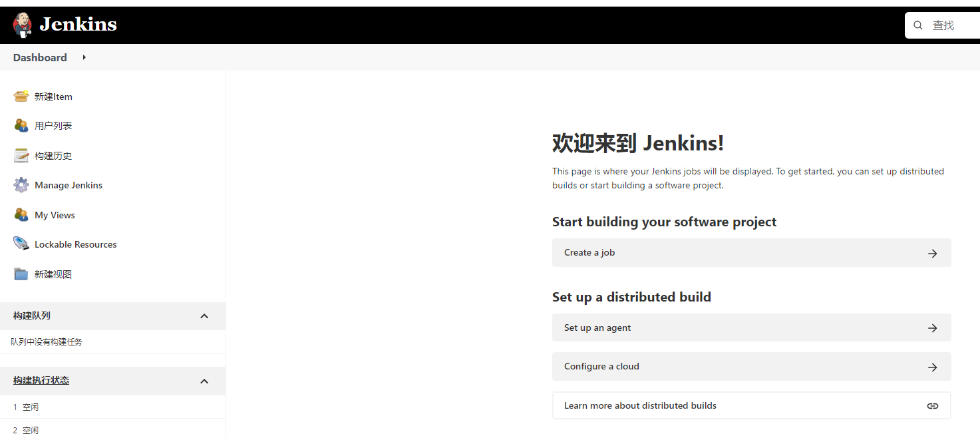Open Learn more about distributed builds link

752,405
